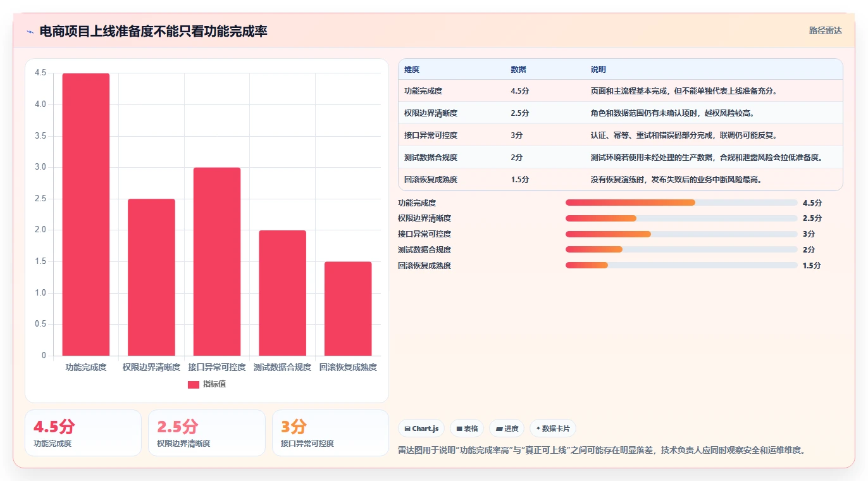Click the 1.5分 value in the table
The image size is (868, 481).
(520, 180)
